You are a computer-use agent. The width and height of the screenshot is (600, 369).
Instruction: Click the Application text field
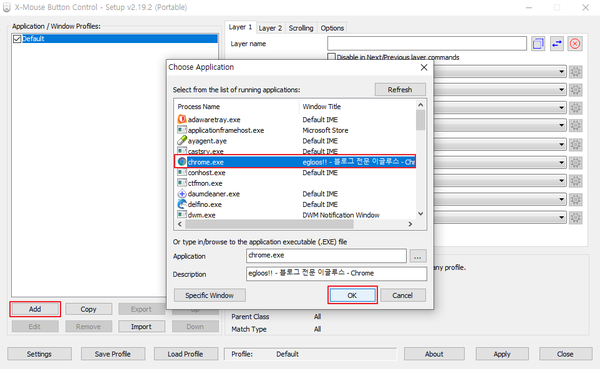pos(326,256)
